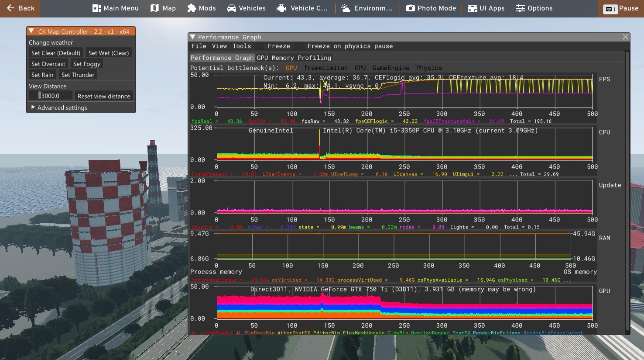Open the Map icon
644x360 pixels.
154,8
